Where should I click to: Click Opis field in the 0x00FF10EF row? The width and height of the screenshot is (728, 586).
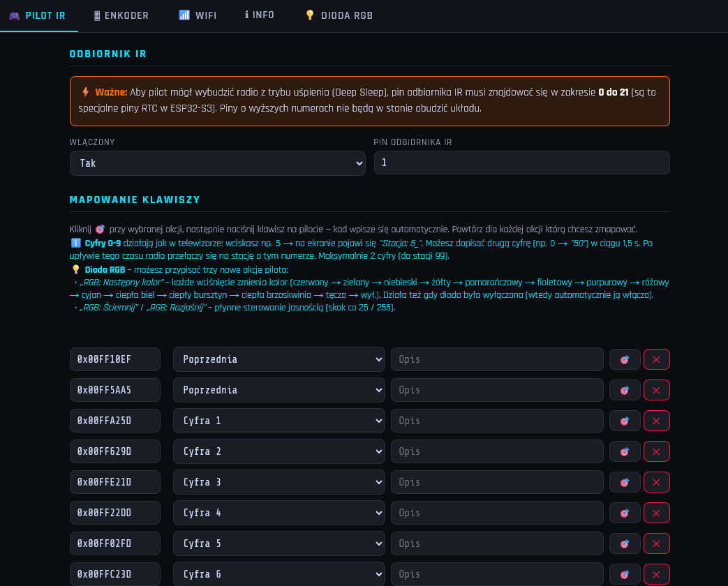click(x=497, y=359)
